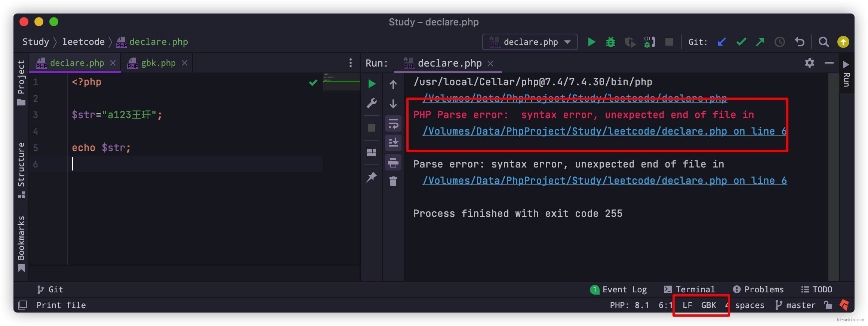Open Terminal tool window
The height and width of the screenshot is (326, 868).
689,289
